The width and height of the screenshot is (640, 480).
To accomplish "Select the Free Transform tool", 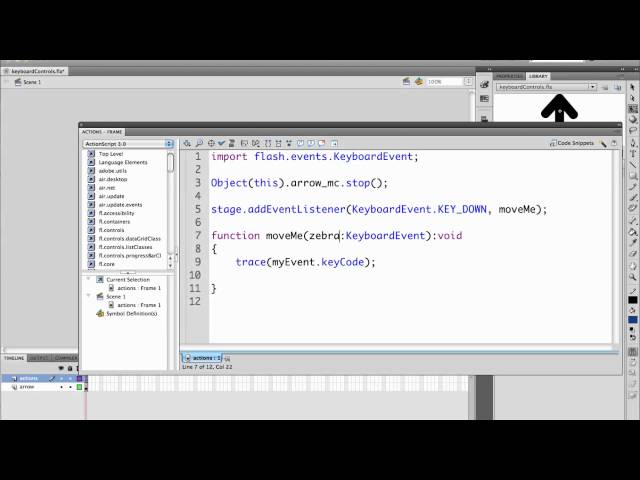I will click(633, 109).
